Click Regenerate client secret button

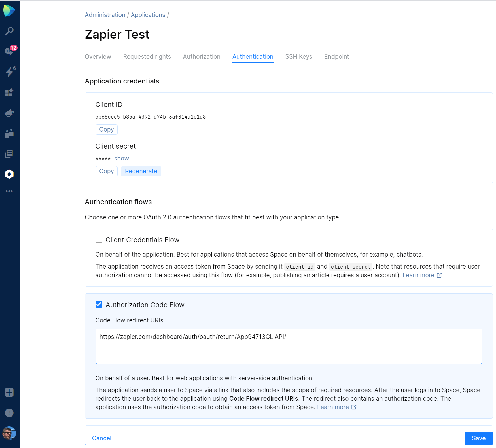141,171
